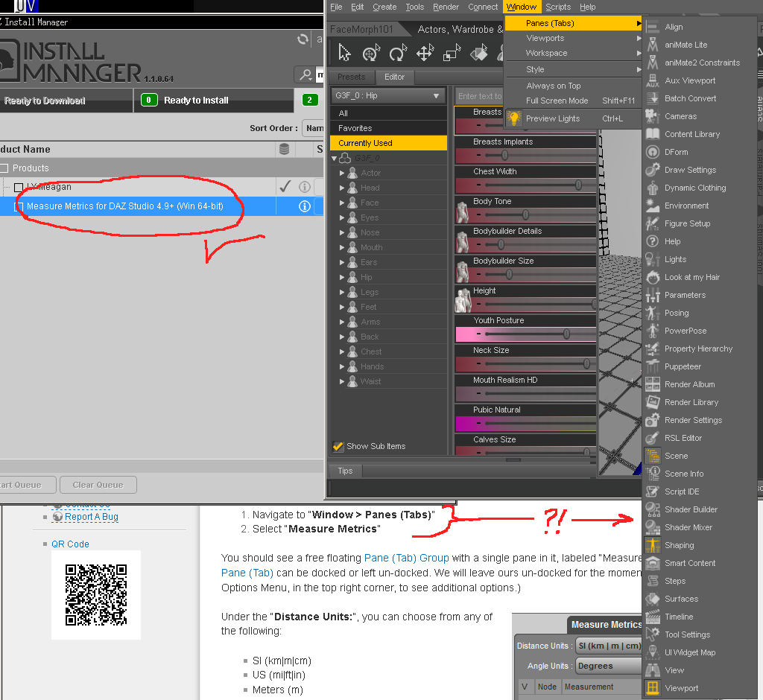Collapse the G3F_0 tree node
763x700 pixels.
tap(335, 158)
